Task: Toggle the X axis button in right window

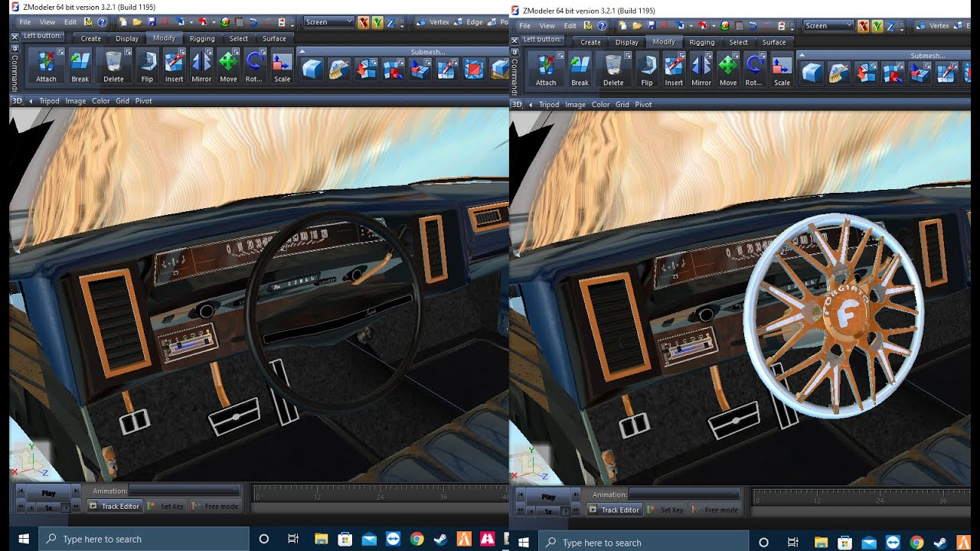Action: 864,26
